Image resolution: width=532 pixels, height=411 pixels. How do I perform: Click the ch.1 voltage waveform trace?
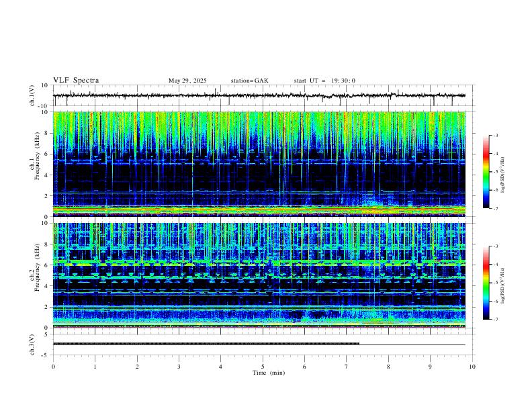pyautogui.click(x=259, y=95)
